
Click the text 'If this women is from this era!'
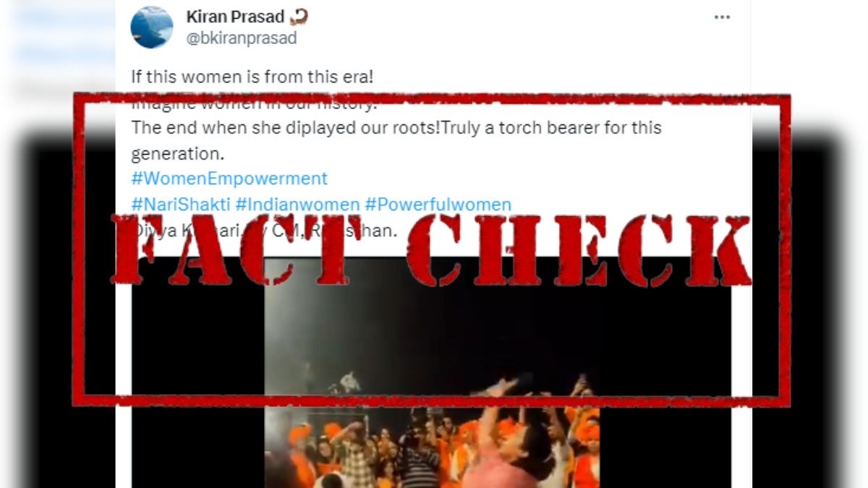(252, 76)
